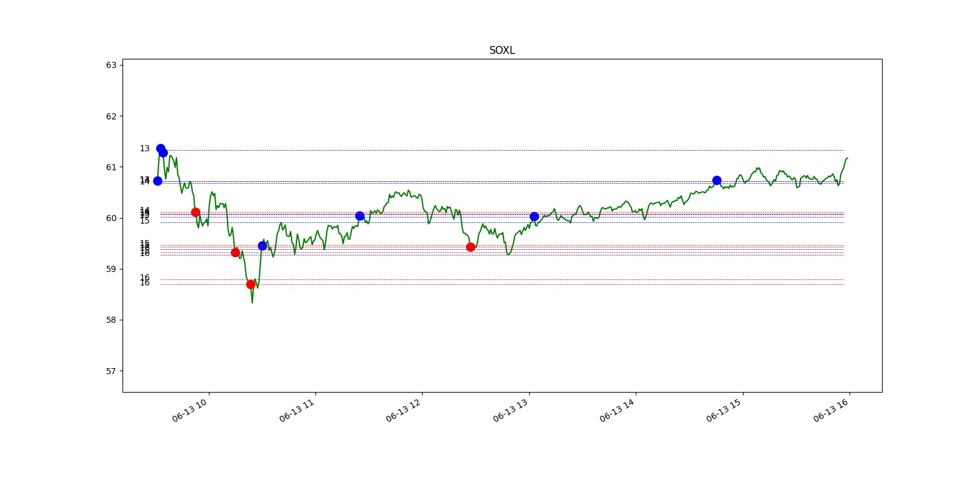Click the red marker near 60.1 before 06-13 10
This screenshot has width=980, height=490.
(x=195, y=212)
